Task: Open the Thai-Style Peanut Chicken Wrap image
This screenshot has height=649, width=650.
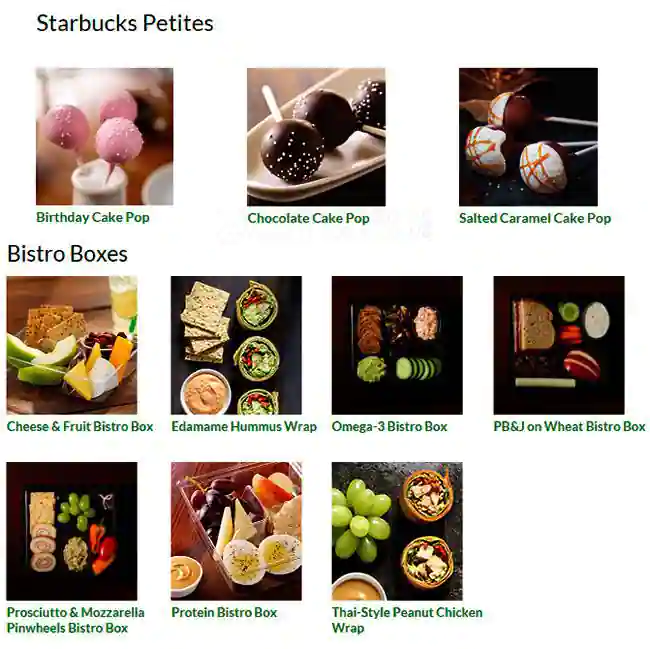Action: click(x=397, y=531)
